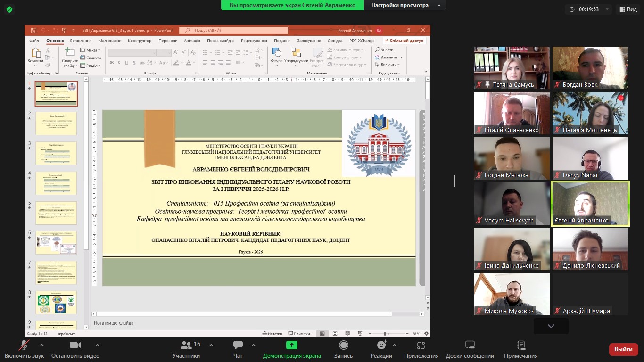Toggle camera with Остановить видео
This screenshot has width=644, height=362.
point(75,346)
